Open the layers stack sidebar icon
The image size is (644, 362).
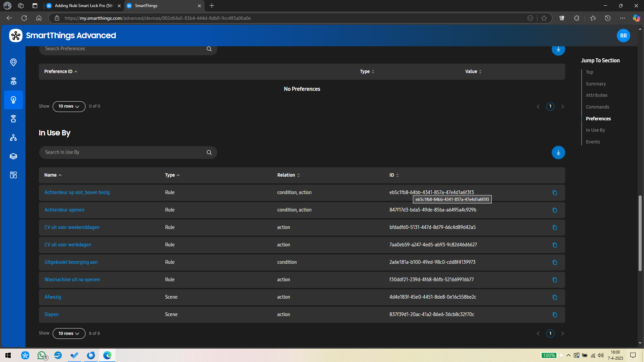coord(13,156)
